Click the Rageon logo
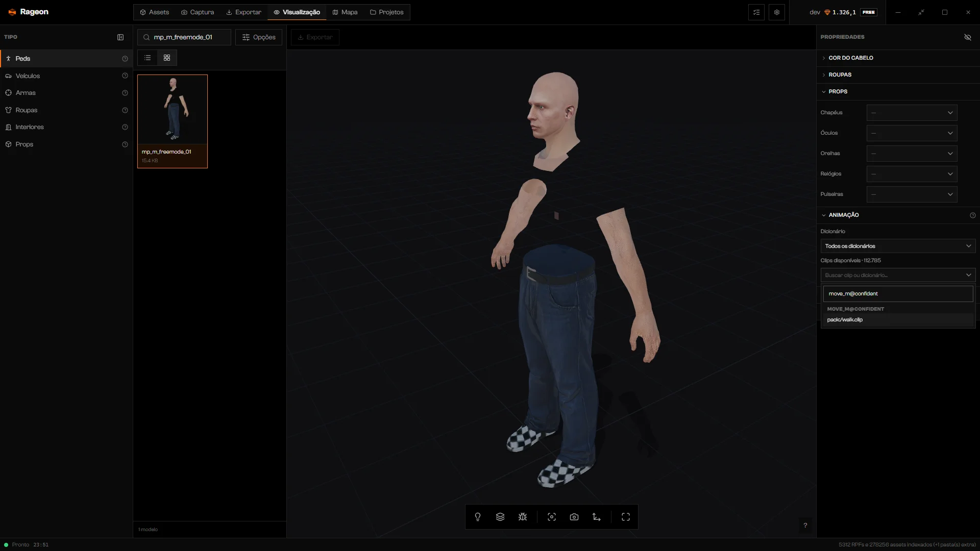This screenshot has width=980, height=551. click(29, 12)
